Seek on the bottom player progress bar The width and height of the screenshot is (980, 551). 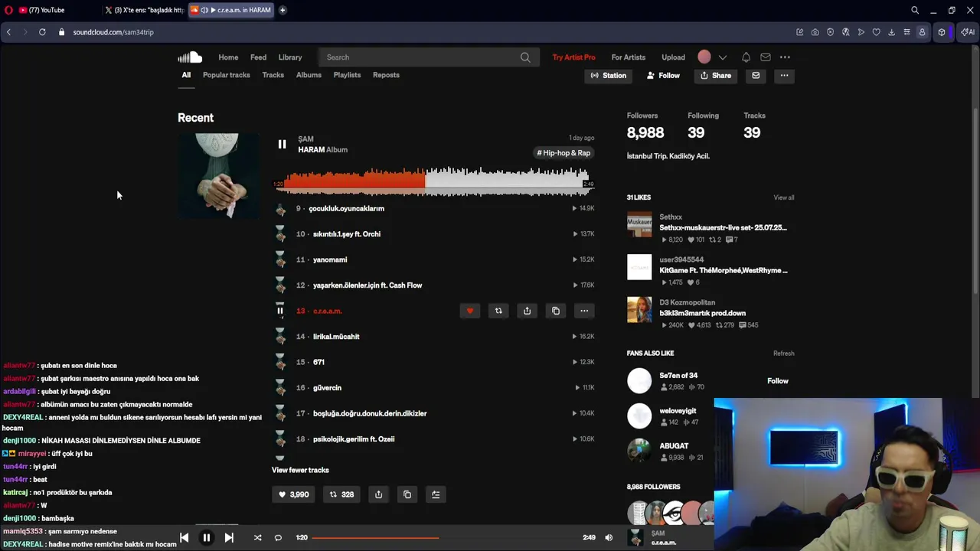coord(445,537)
